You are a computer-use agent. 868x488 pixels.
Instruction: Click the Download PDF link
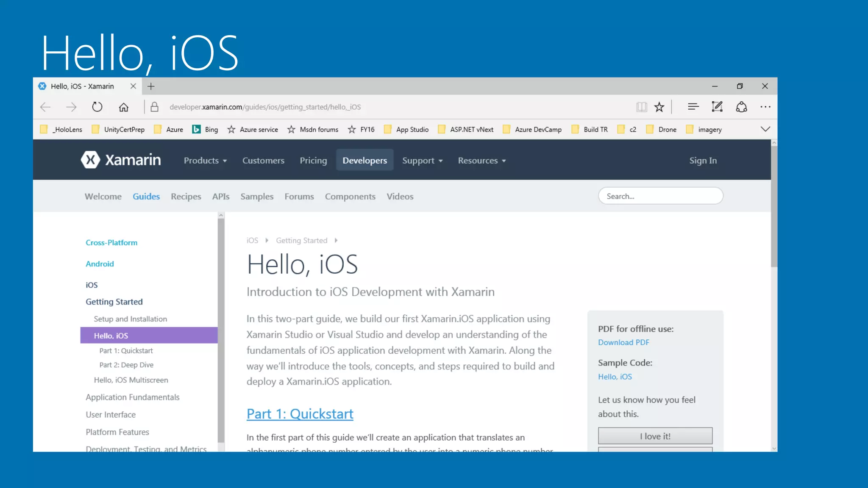point(623,342)
